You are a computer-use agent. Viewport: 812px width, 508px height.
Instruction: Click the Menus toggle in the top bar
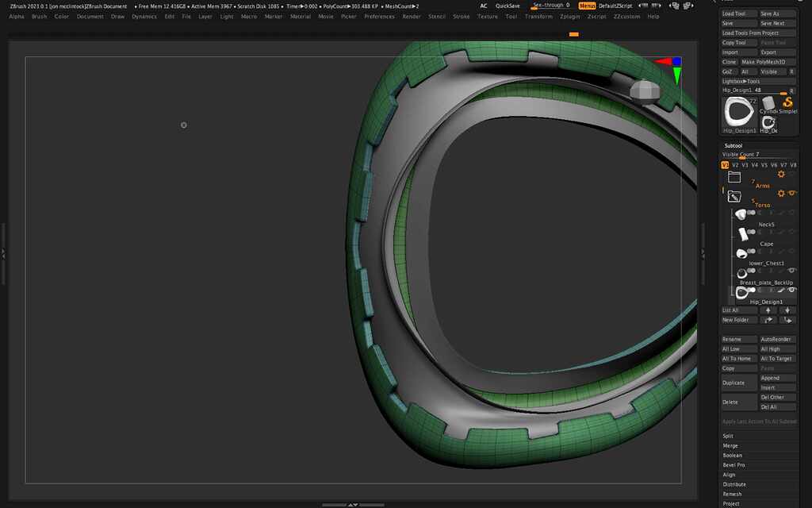[x=586, y=6]
